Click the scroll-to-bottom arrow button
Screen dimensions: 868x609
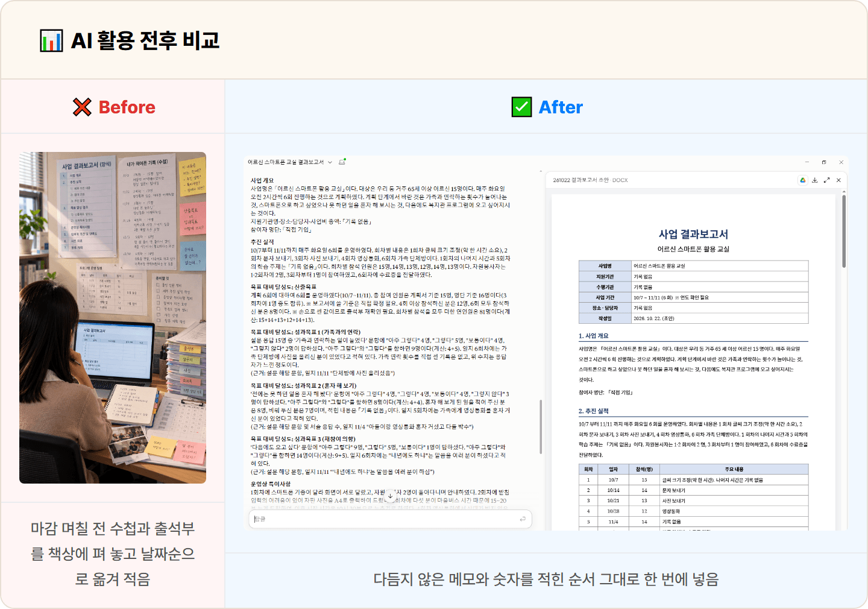coord(390,496)
